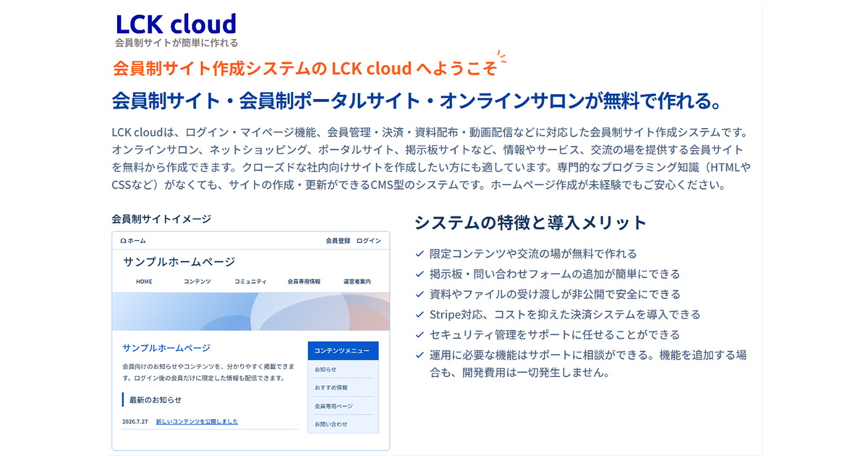
Task: Open おすすめ情報 in contents menu
Action: click(331, 387)
